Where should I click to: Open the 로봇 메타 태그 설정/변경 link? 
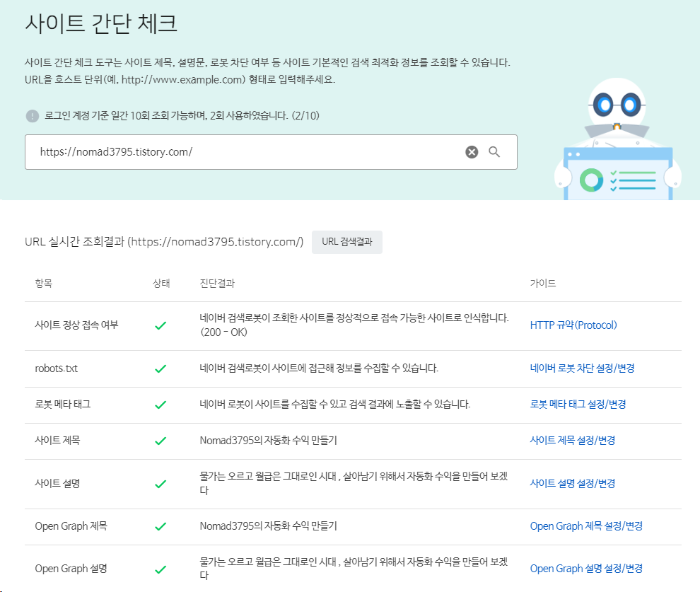[x=578, y=405]
